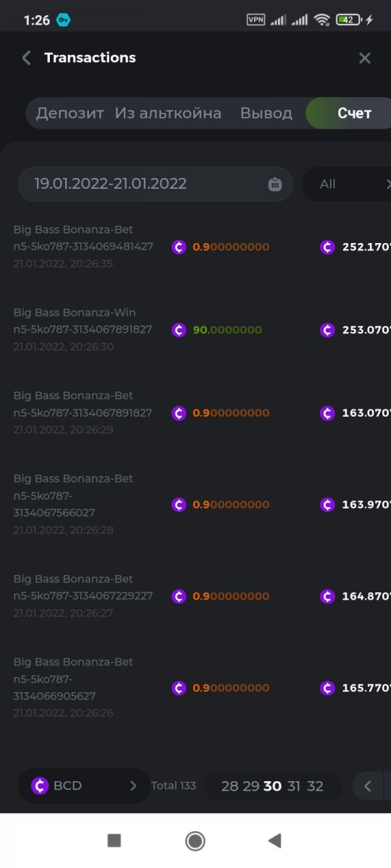Close the Transactions panel with X
Image resolution: width=391 pixels, height=868 pixels.
click(x=365, y=58)
